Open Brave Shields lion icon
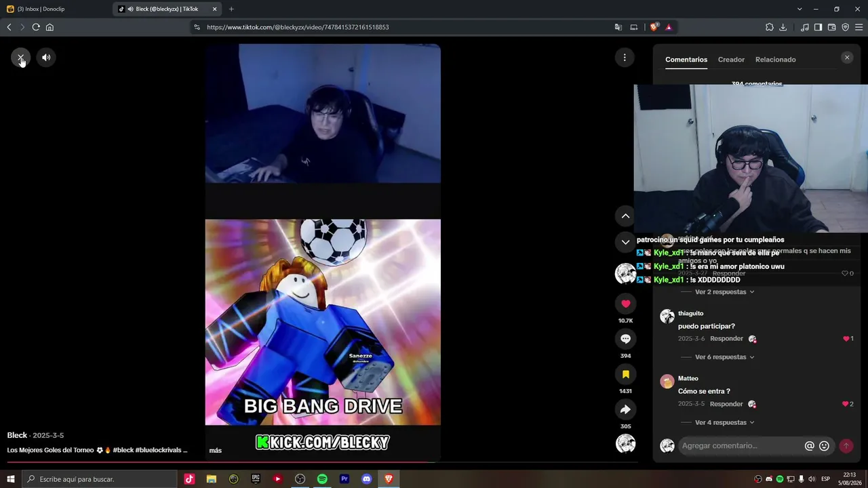 click(x=654, y=27)
